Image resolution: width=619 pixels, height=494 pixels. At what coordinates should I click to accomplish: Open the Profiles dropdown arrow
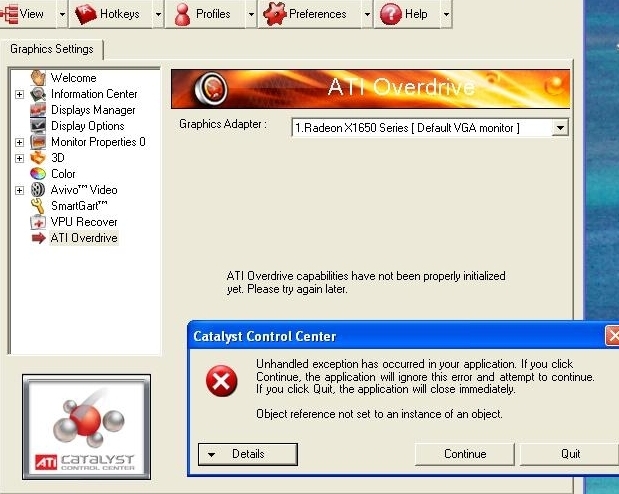click(251, 14)
